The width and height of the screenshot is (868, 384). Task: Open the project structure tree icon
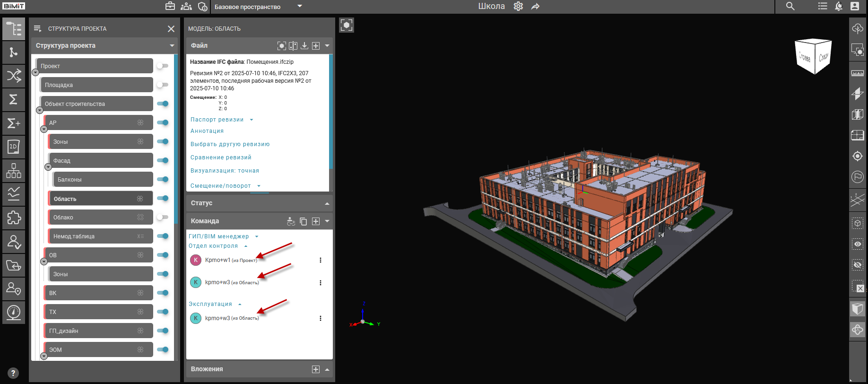14,29
